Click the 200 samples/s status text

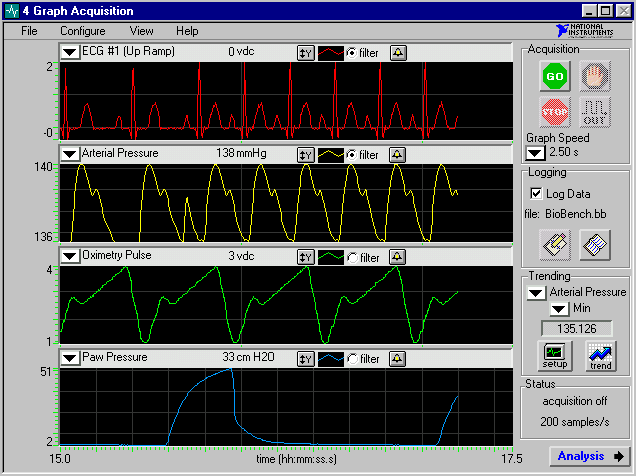[574, 422]
